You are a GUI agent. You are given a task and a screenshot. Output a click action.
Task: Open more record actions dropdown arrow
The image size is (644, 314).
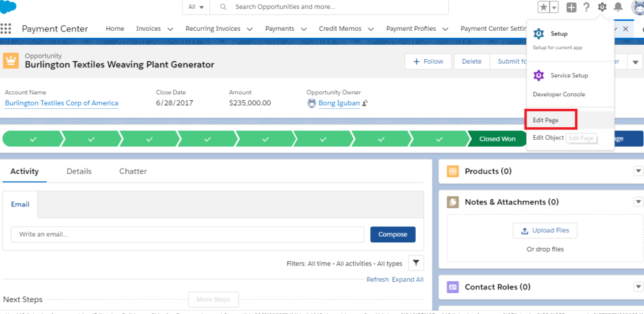[x=635, y=62]
